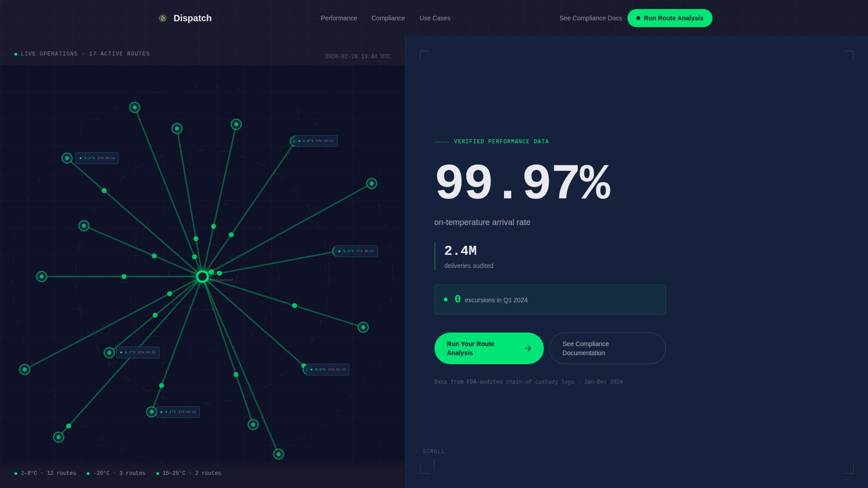Click the SCROLL indicator

[434, 451]
